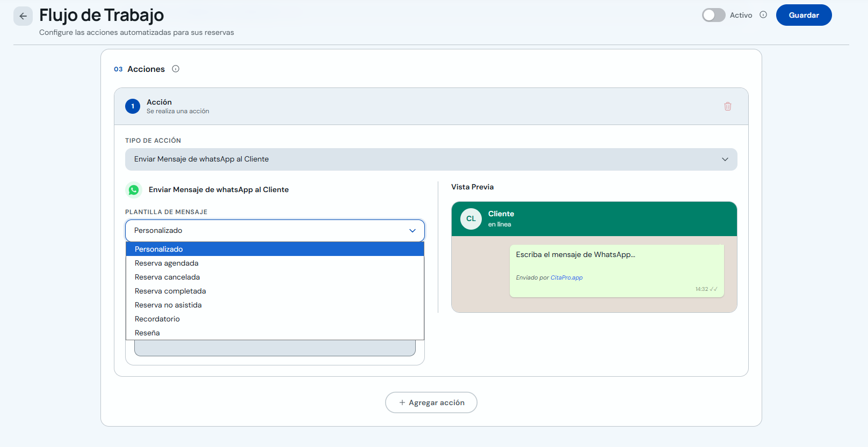This screenshot has height=447, width=868.
Task: Add a new action with Agregar acción
Action: (x=431, y=402)
